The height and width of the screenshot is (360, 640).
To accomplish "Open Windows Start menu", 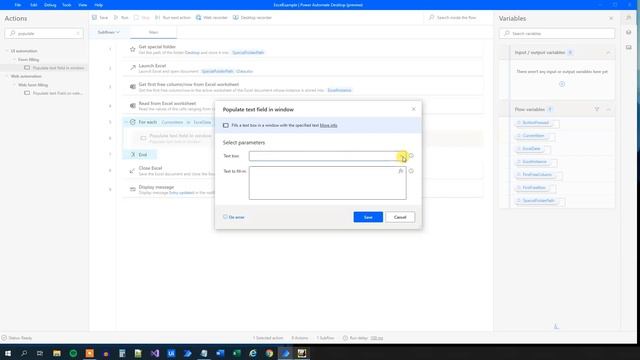I will tap(8, 353).
